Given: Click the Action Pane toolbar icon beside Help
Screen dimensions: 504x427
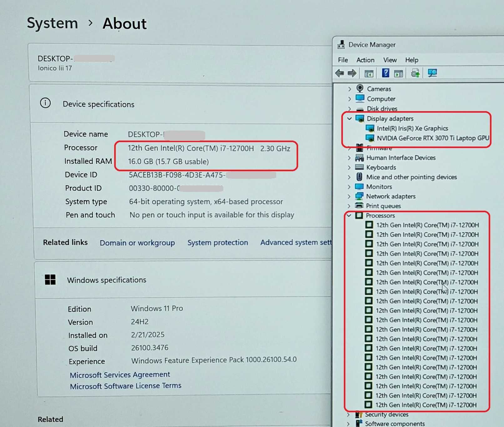Looking at the screenshot, I should pyautogui.click(x=398, y=74).
